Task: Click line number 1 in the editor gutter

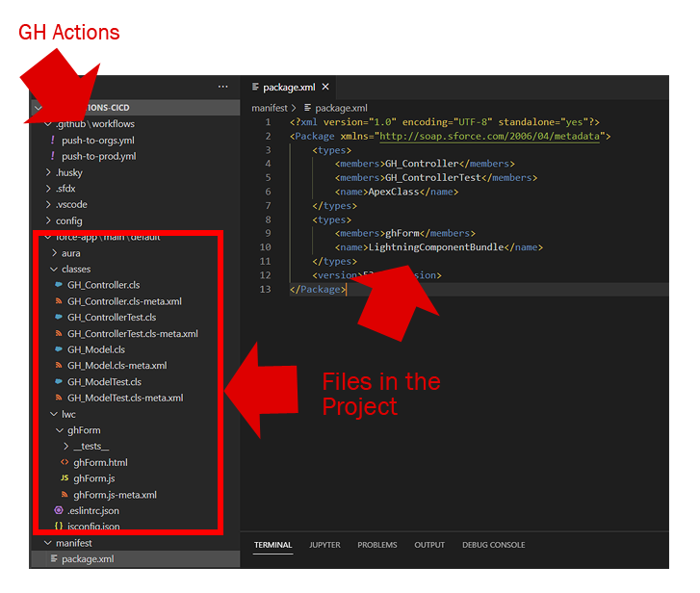Action: click(268, 122)
